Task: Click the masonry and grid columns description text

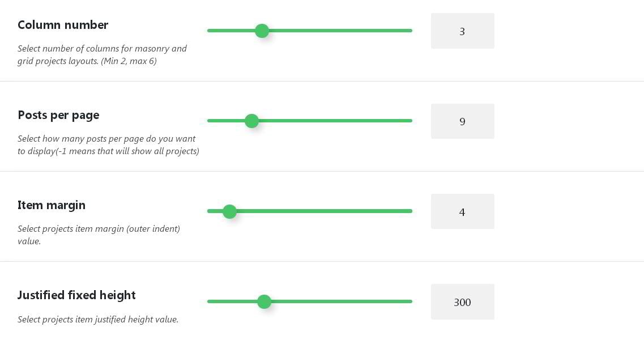Action: (102, 54)
